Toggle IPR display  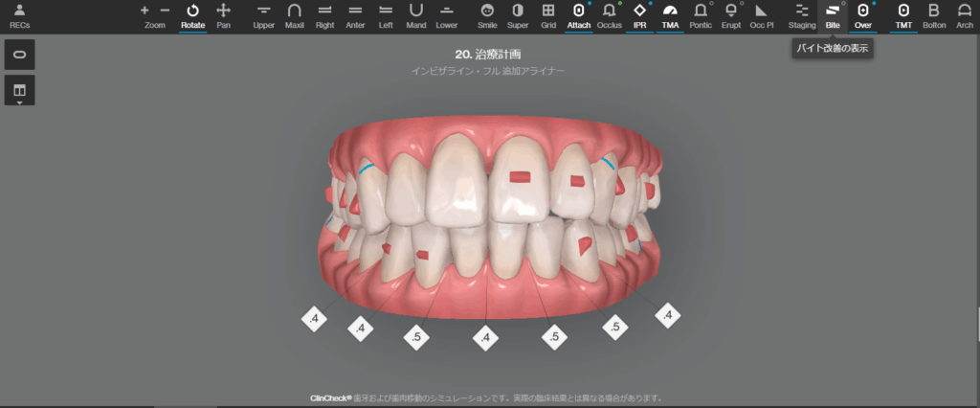coord(639,16)
